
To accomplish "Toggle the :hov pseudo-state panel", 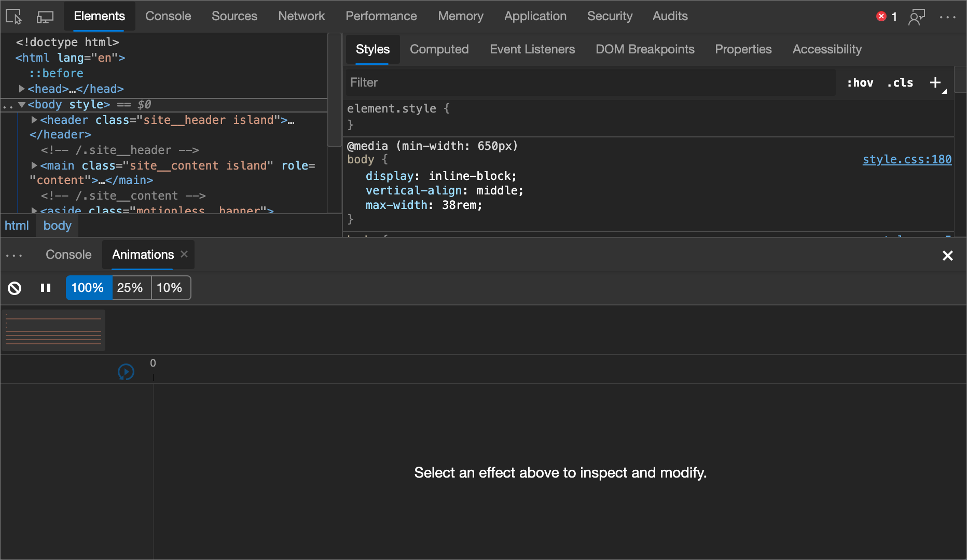I will tap(860, 82).
